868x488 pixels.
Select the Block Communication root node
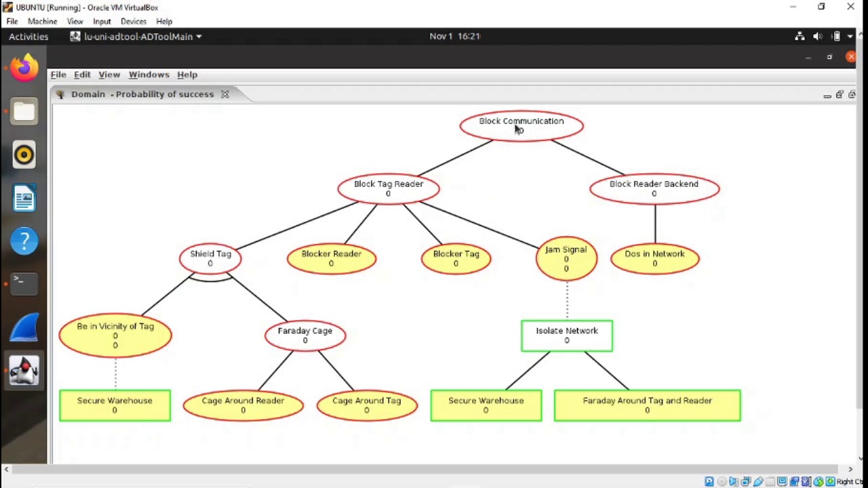click(x=521, y=126)
